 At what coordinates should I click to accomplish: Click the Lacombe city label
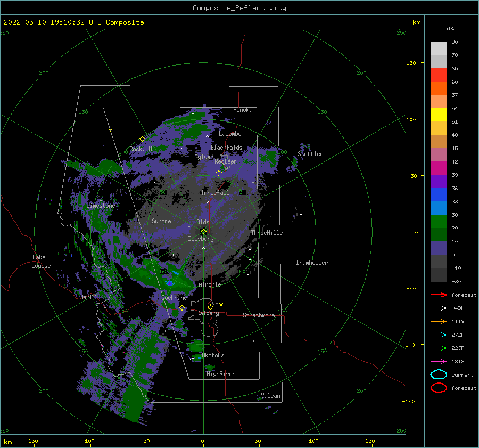point(230,134)
